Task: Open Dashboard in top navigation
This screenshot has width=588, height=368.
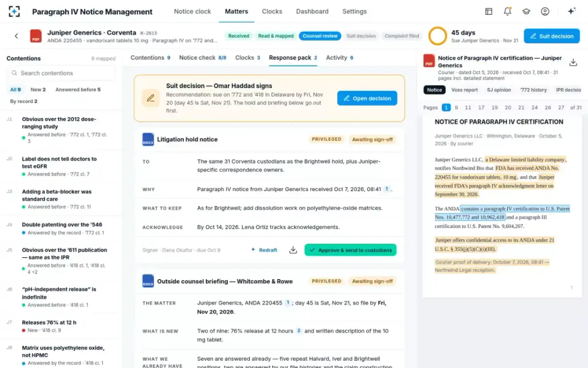Action: coord(312,11)
